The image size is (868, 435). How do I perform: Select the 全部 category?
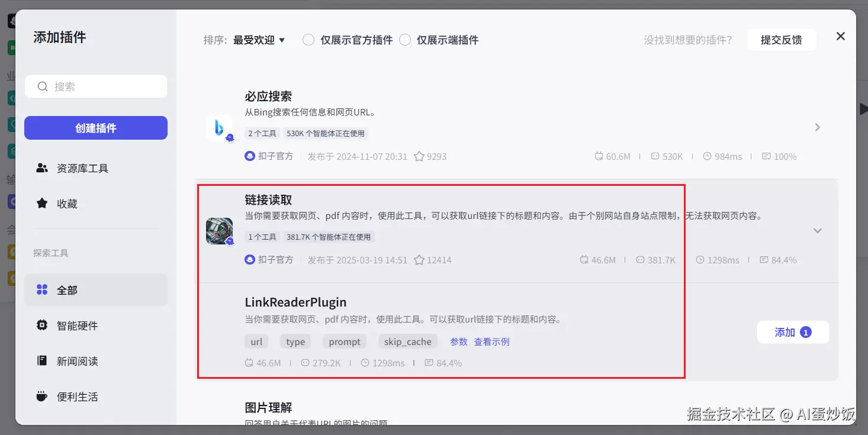96,290
